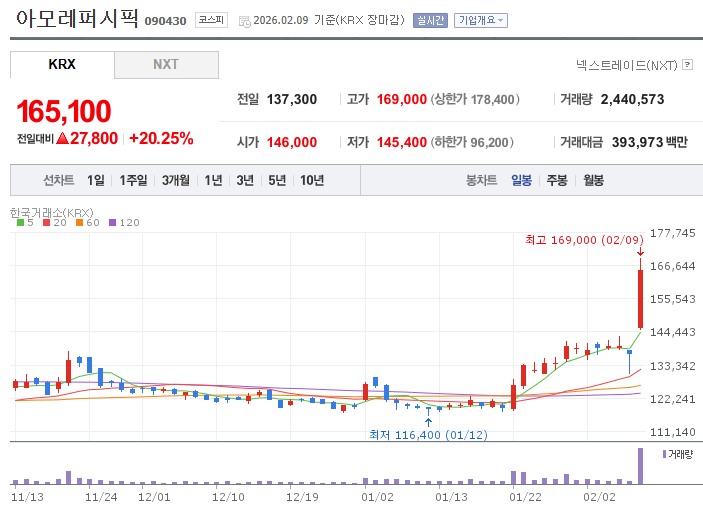Select the 3개월 line chart period
This screenshot has width=703, height=510.
(x=175, y=180)
